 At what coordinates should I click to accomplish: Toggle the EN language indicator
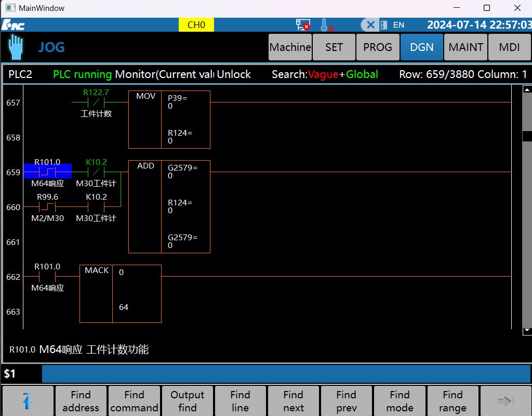click(x=398, y=25)
